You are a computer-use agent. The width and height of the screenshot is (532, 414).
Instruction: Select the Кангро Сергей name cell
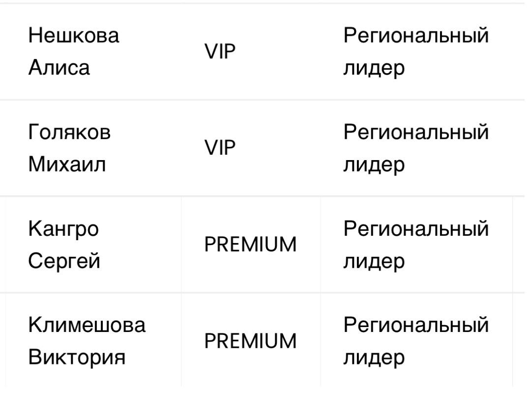64,244
